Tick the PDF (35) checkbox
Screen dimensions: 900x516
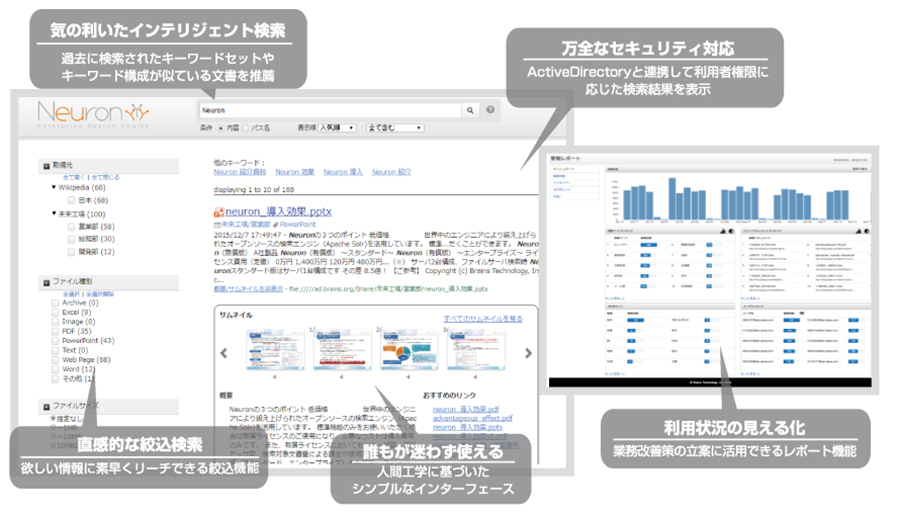[x=55, y=332]
